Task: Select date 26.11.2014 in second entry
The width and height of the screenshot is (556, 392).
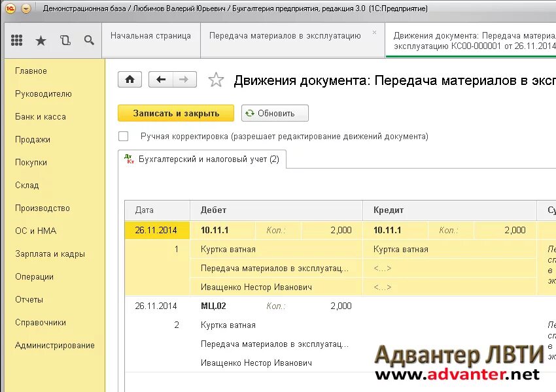Action: click(158, 306)
